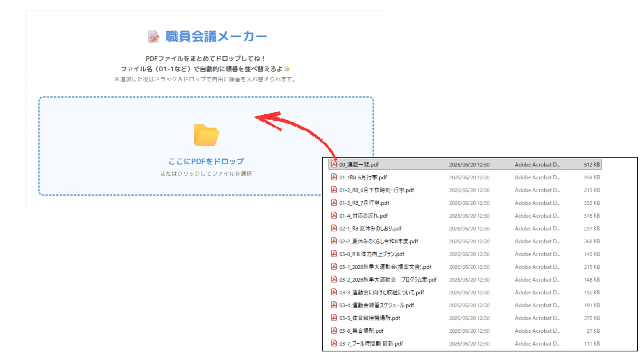Viewport: 644px width, 359px height.
Task: Select file name 00_議題一覧.pdf
Action: pos(359,165)
